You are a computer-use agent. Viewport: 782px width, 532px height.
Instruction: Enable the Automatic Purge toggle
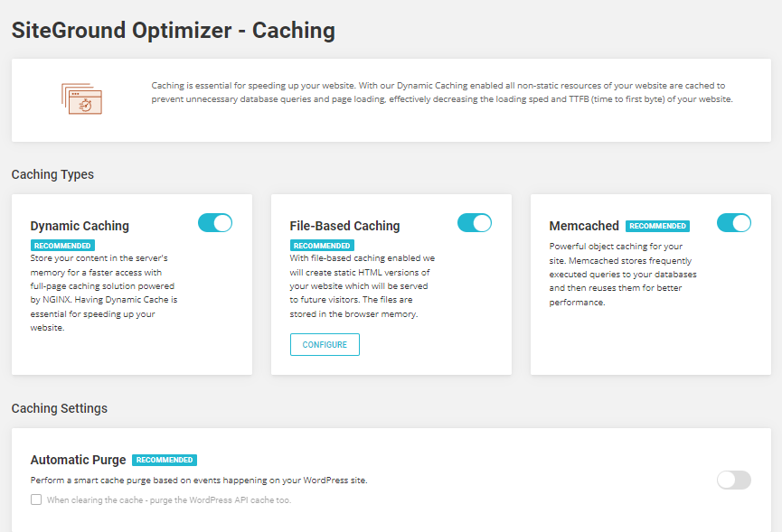pyautogui.click(x=734, y=481)
